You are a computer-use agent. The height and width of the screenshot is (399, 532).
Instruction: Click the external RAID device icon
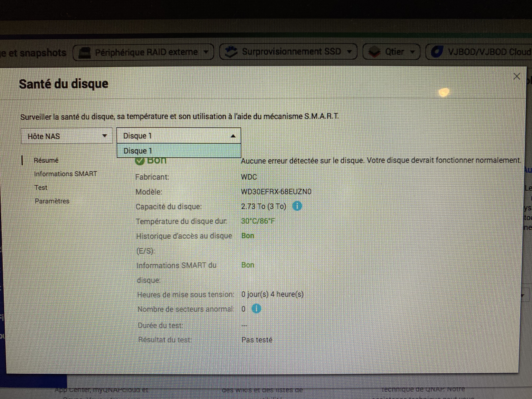(x=85, y=52)
